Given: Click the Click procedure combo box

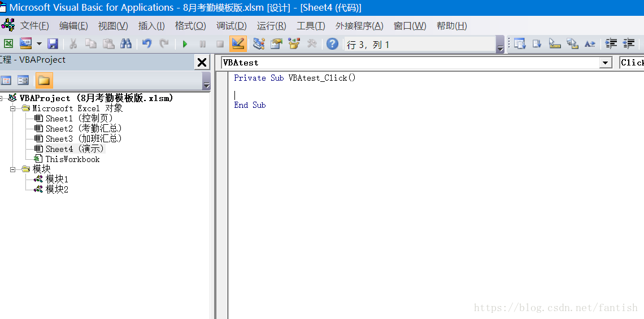Looking at the screenshot, I should point(632,63).
